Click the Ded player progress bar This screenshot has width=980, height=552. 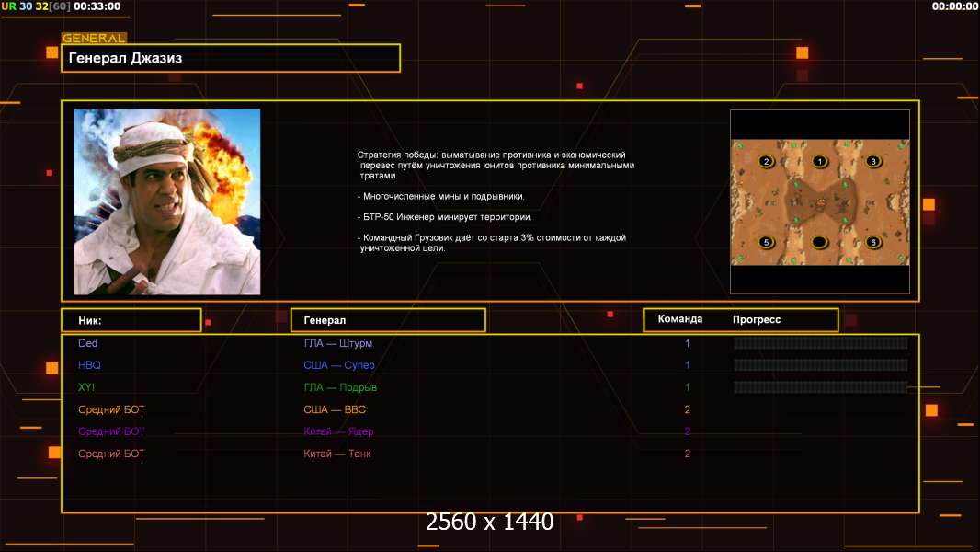pyautogui.click(x=820, y=343)
